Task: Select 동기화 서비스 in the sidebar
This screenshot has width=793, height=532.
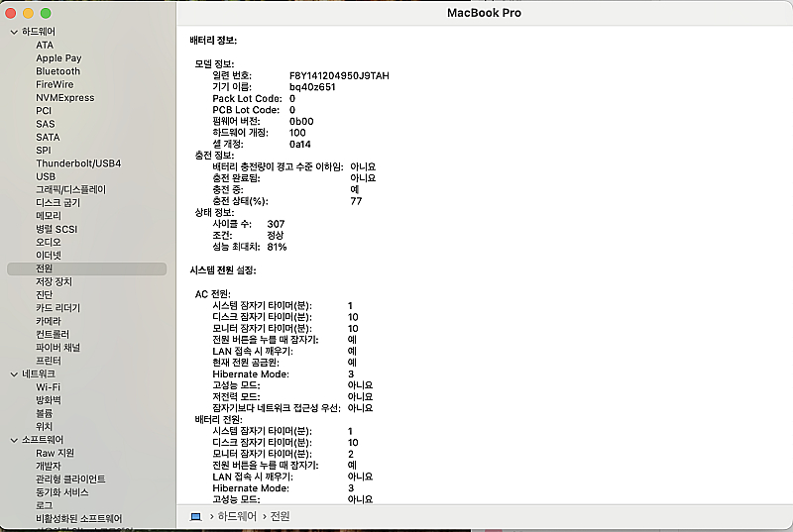Action: (x=61, y=492)
